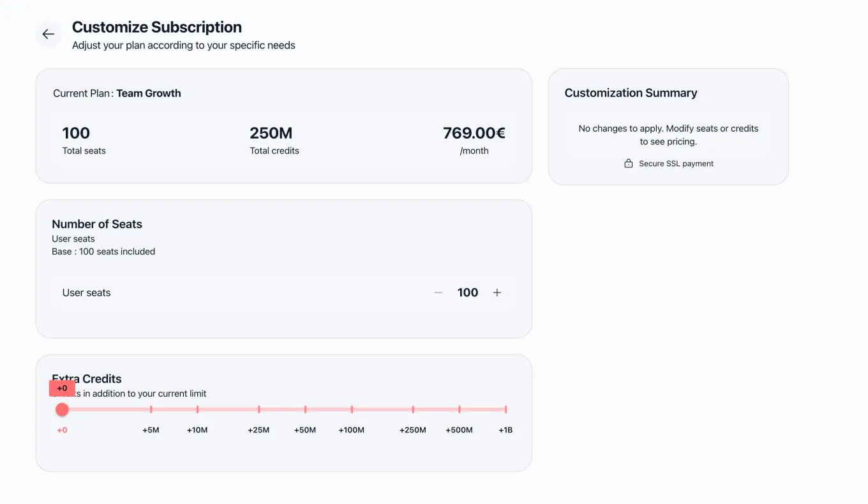Set extra credits slider to +1B

point(505,409)
